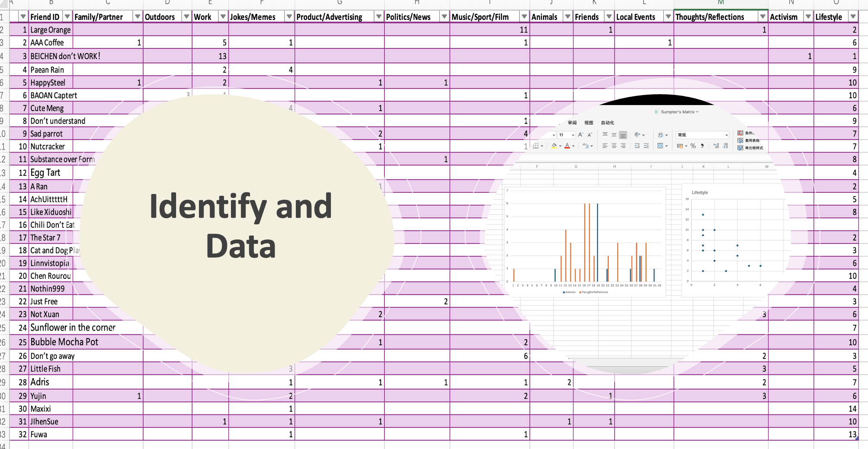
Task: Click the comma style icon
Action: (702, 146)
